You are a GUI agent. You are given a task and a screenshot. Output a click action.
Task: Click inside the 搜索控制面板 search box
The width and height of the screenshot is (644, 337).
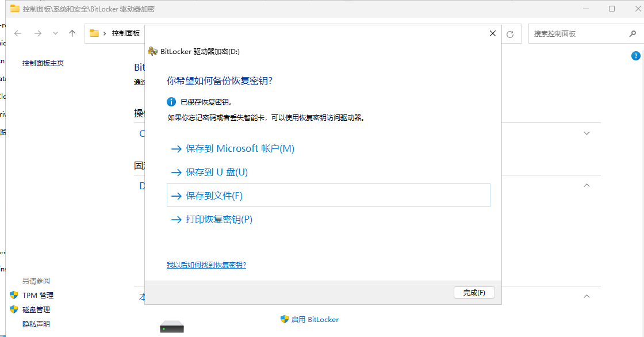click(575, 33)
